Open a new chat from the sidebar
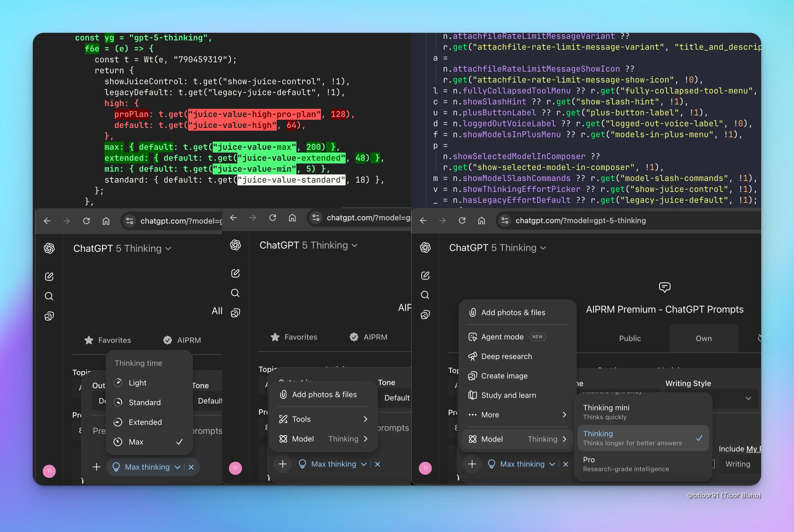 [x=49, y=276]
